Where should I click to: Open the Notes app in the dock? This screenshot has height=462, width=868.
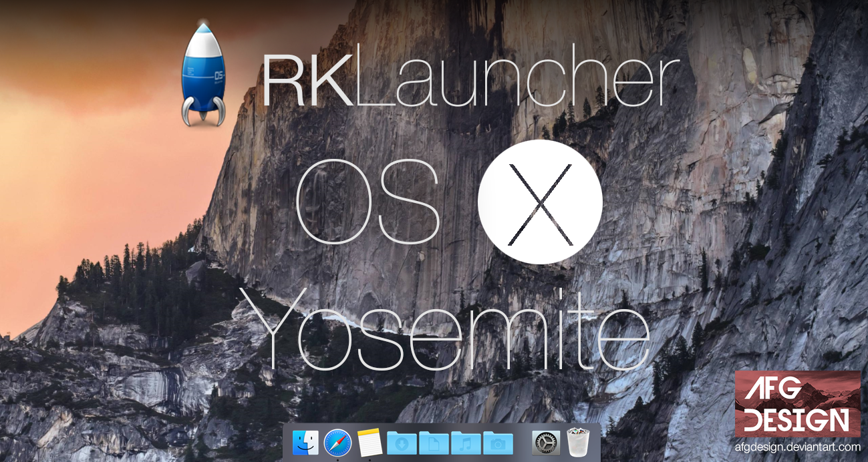point(370,442)
